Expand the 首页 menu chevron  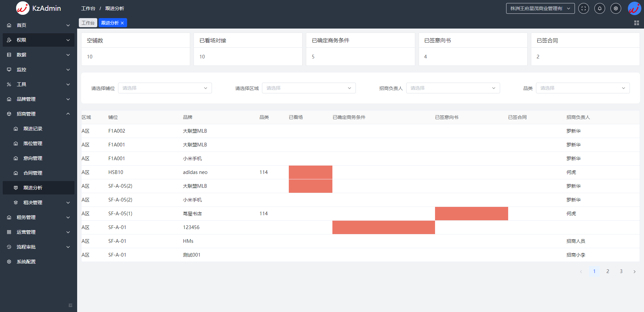point(68,25)
